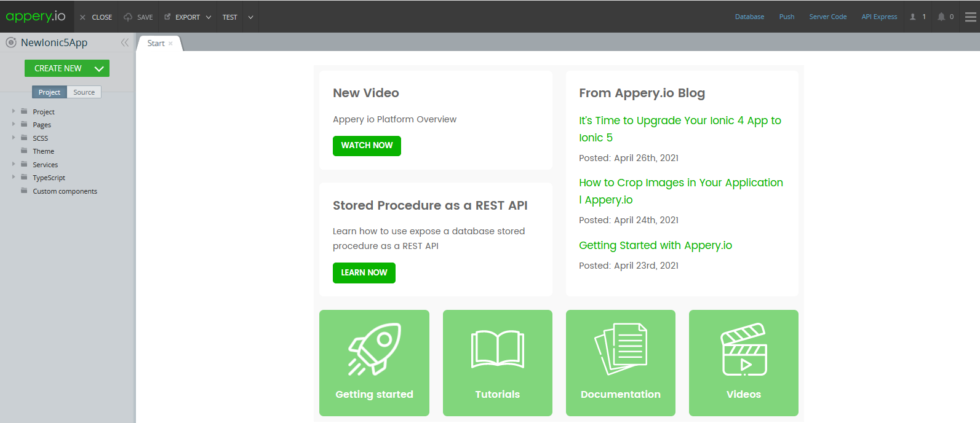Click the WATCH NOW button

point(367,146)
